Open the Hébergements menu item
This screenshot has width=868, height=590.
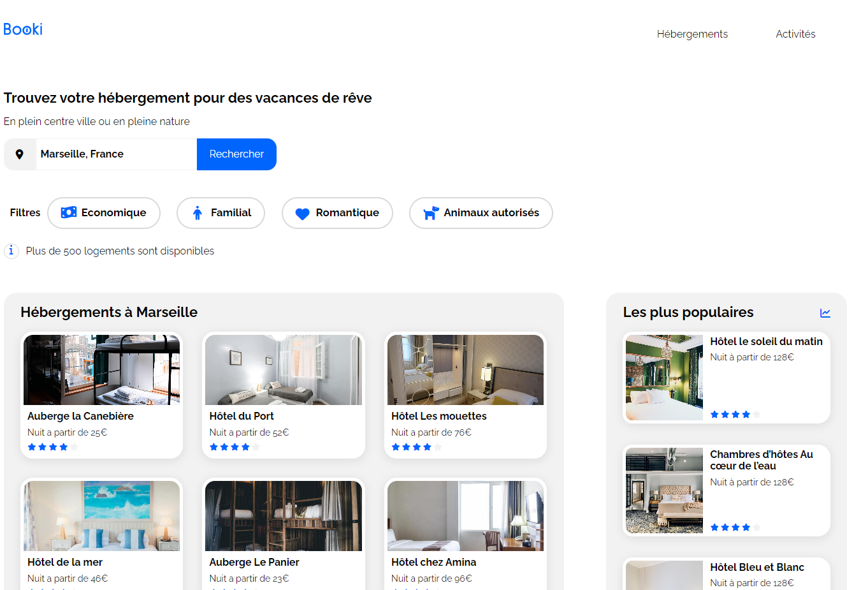click(692, 34)
